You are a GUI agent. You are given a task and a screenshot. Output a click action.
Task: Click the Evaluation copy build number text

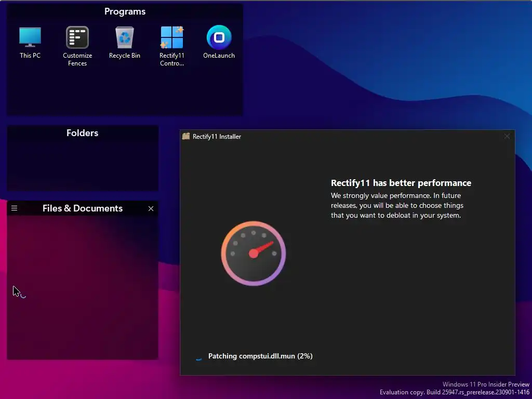click(x=454, y=392)
